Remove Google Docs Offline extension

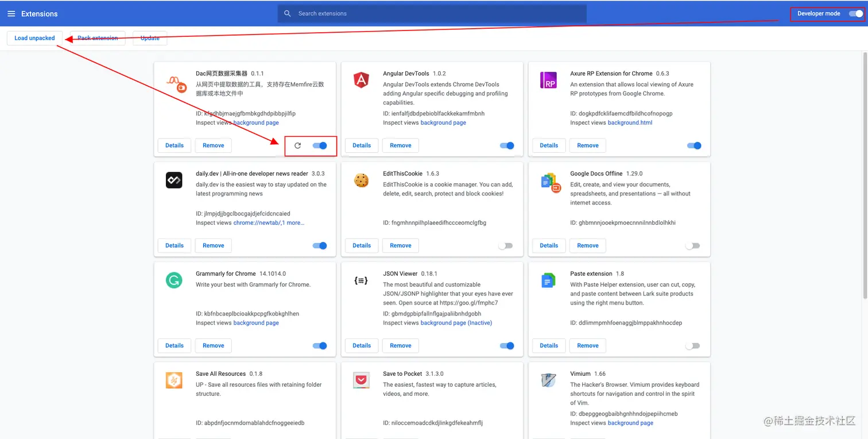[x=588, y=245]
